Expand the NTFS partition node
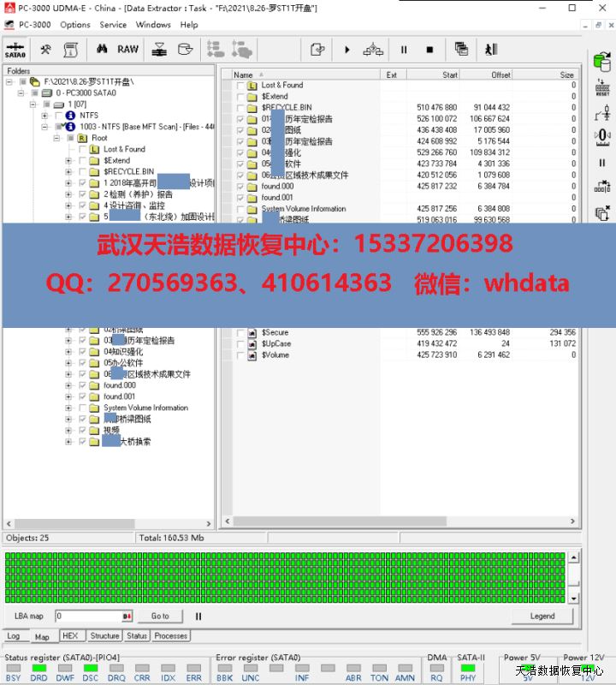 [44, 116]
